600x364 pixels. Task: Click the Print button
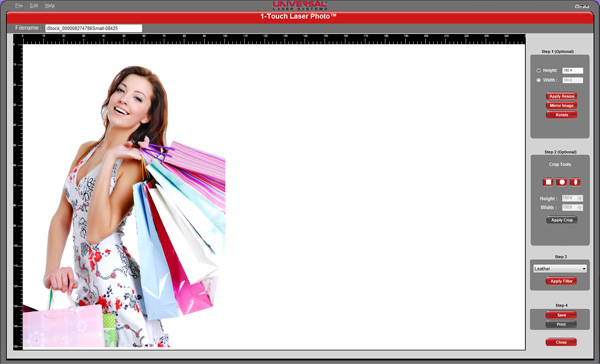click(561, 324)
